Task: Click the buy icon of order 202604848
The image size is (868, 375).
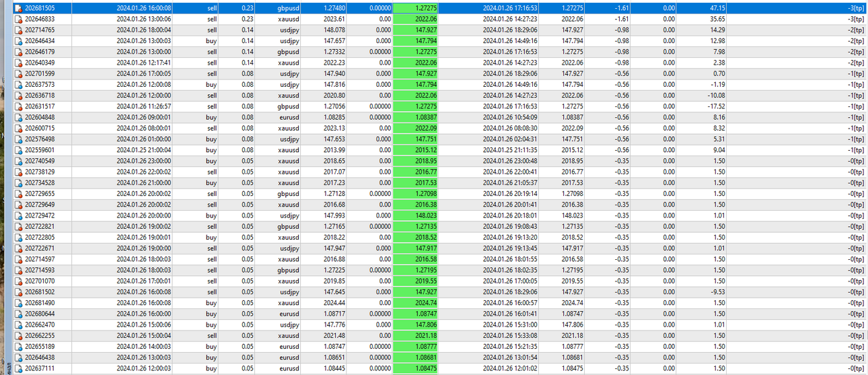Action: [18, 117]
